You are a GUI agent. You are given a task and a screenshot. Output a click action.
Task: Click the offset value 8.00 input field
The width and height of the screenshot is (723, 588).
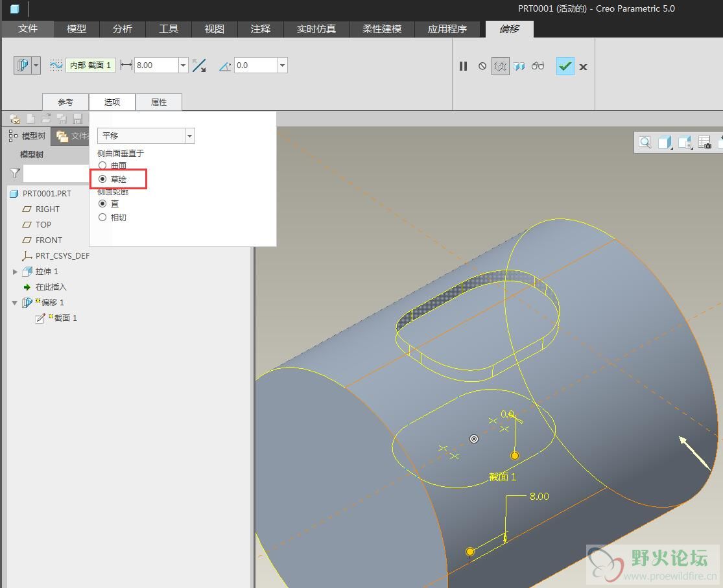(x=156, y=65)
